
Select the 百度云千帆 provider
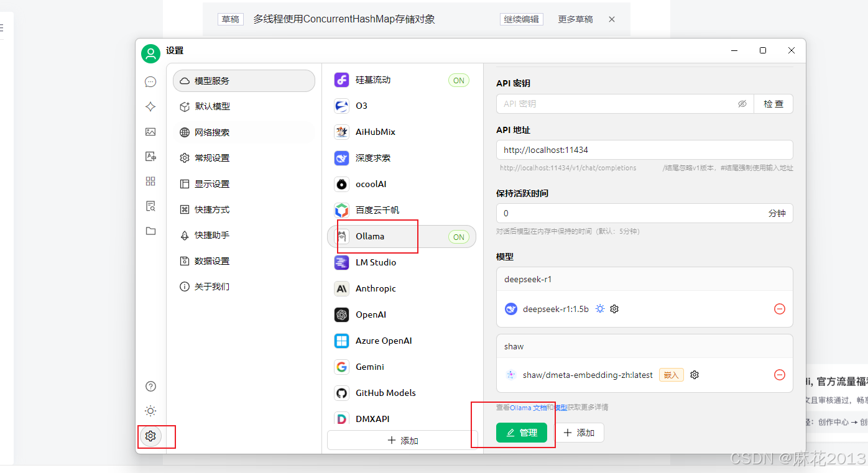[x=402, y=210]
